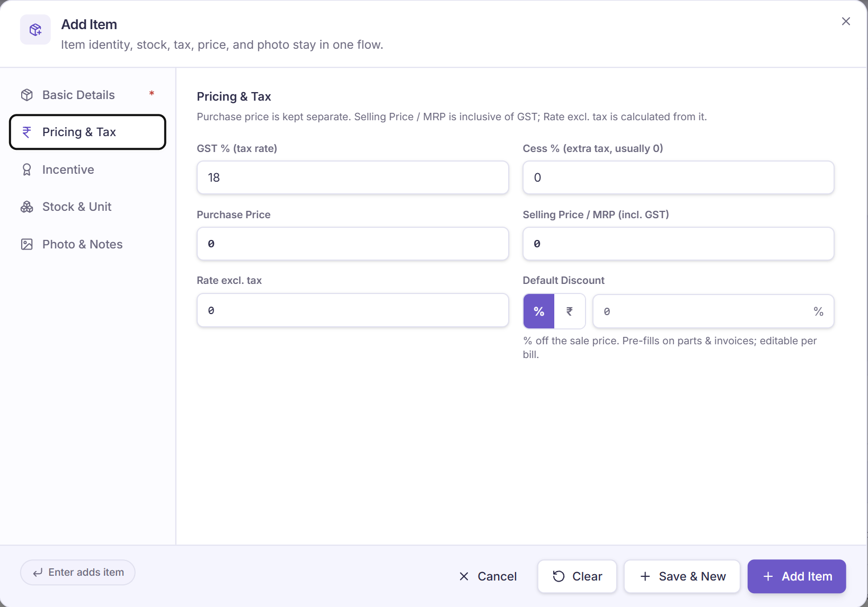The width and height of the screenshot is (868, 607).
Task: Open the Stock & Unit section
Action: pos(87,207)
